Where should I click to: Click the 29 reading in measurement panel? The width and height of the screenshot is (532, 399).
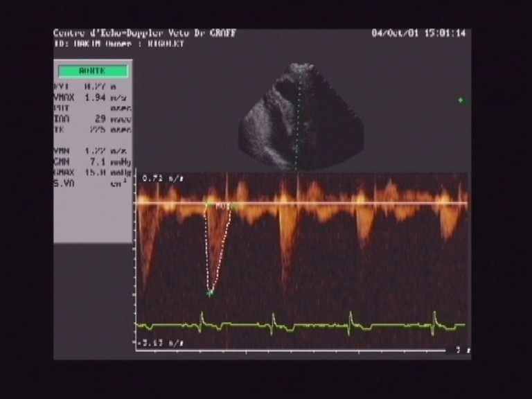pyautogui.click(x=100, y=119)
